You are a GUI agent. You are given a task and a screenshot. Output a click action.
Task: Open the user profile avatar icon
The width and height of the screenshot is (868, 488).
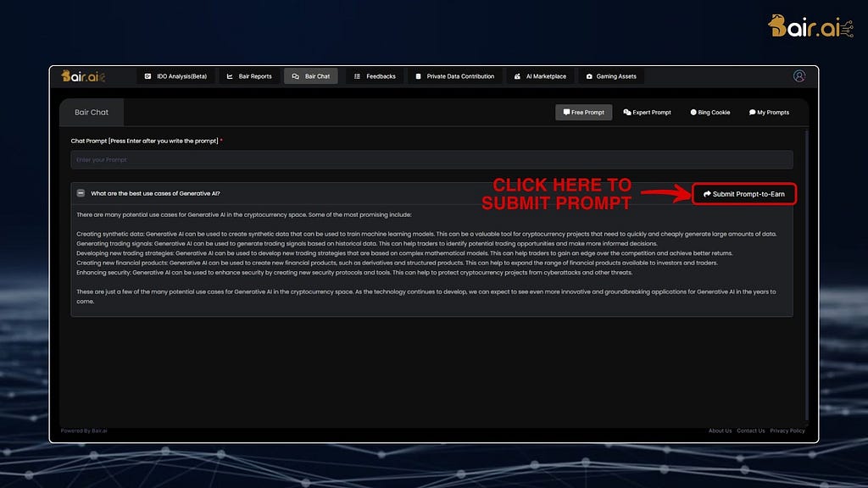click(798, 76)
